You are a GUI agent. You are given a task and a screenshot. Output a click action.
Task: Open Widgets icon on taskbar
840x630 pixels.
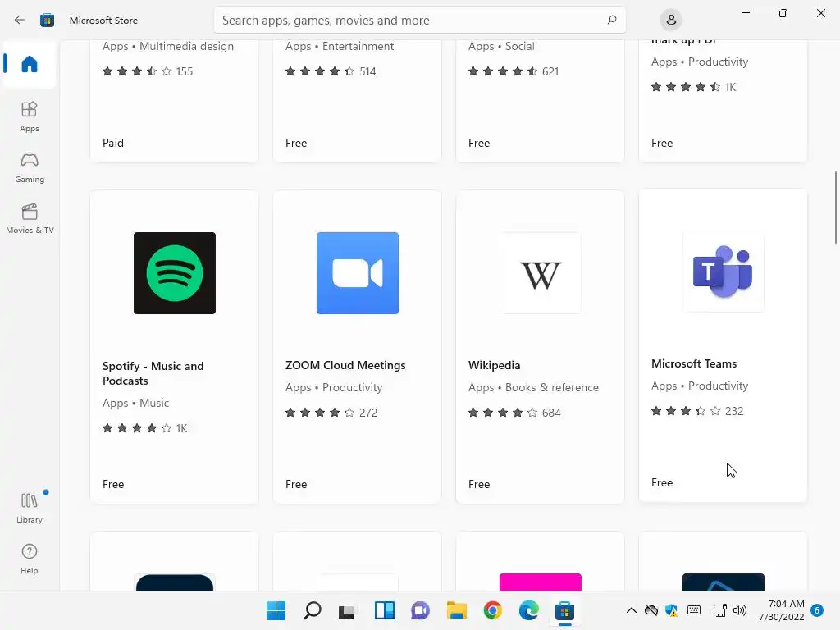pos(384,610)
